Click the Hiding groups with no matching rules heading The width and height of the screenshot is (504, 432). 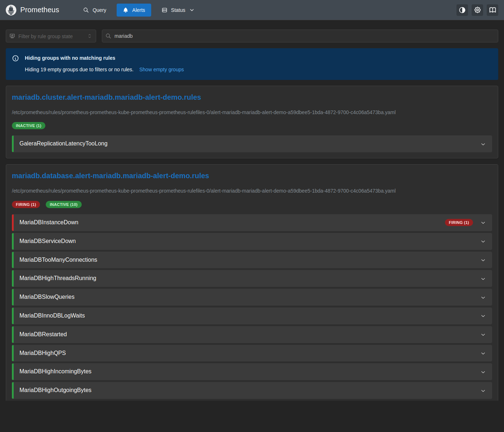(x=70, y=58)
